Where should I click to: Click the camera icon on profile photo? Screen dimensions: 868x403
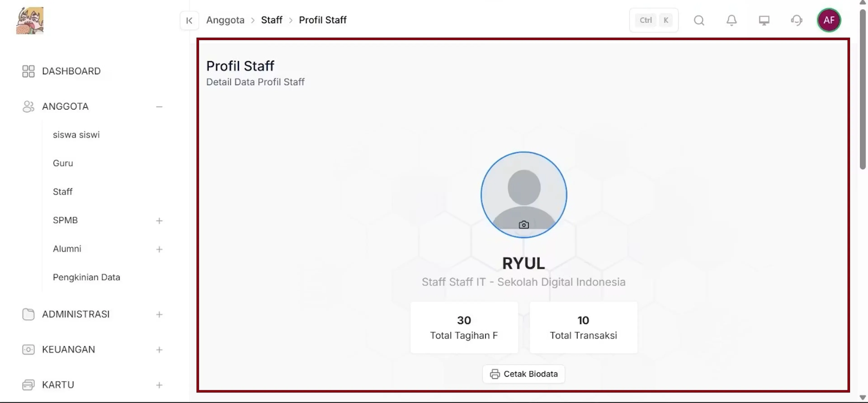click(x=524, y=225)
